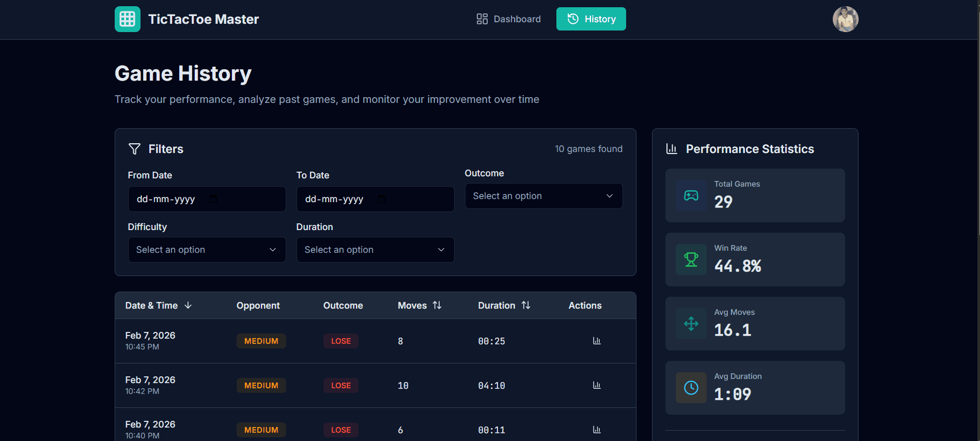Click the Avg Duration clock icon

(691, 388)
